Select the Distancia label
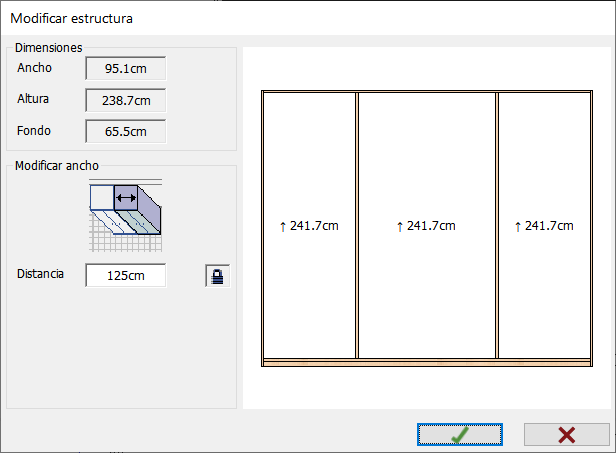 pos(40,273)
